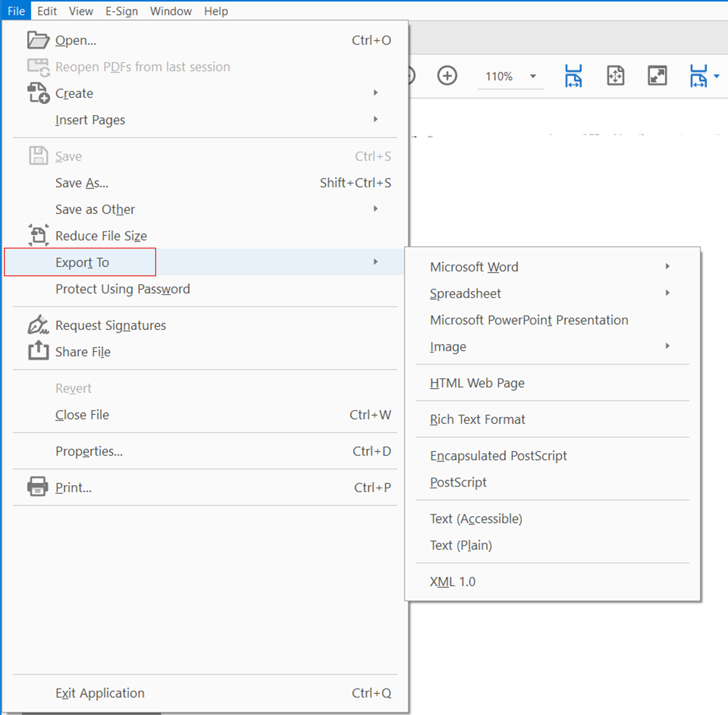
Task: Click the Request Signatures pen icon
Action: point(38,325)
